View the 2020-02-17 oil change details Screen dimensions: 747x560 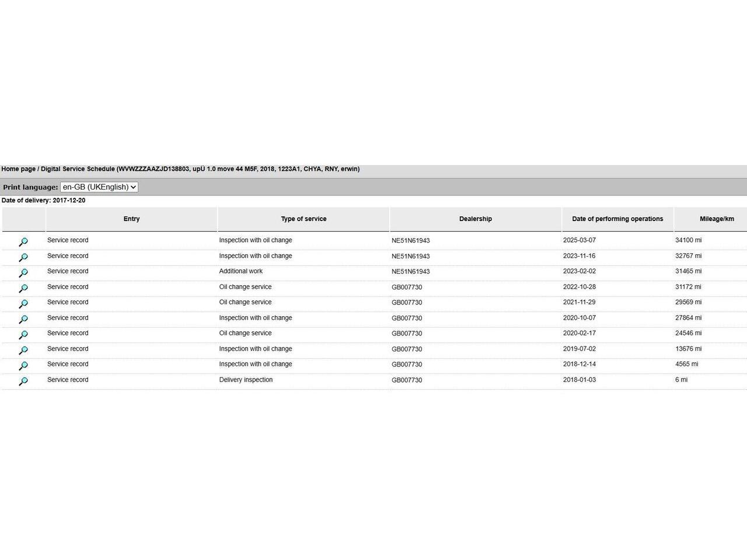tap(23, 335)
